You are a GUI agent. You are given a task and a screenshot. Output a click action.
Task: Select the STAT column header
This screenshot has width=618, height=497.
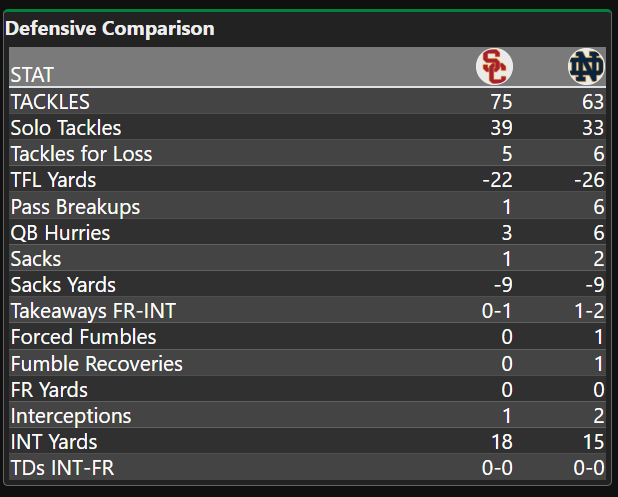click(32, 75)
